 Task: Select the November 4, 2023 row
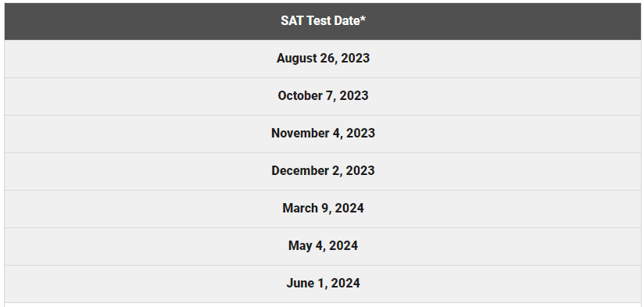coord(323,134)
